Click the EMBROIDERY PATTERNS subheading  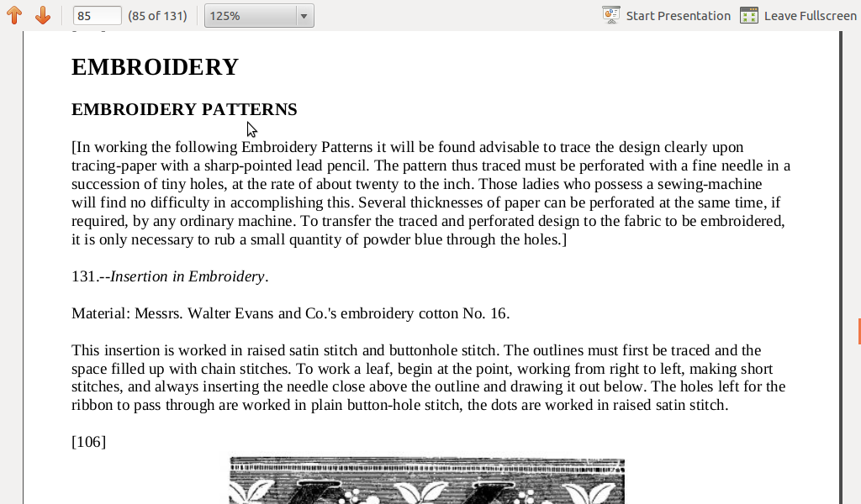click(184, 109)
